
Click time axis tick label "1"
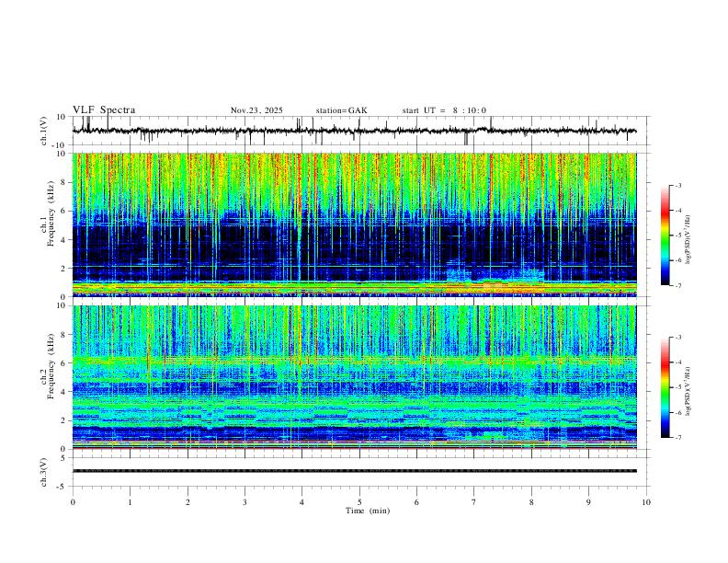(130, 502)
